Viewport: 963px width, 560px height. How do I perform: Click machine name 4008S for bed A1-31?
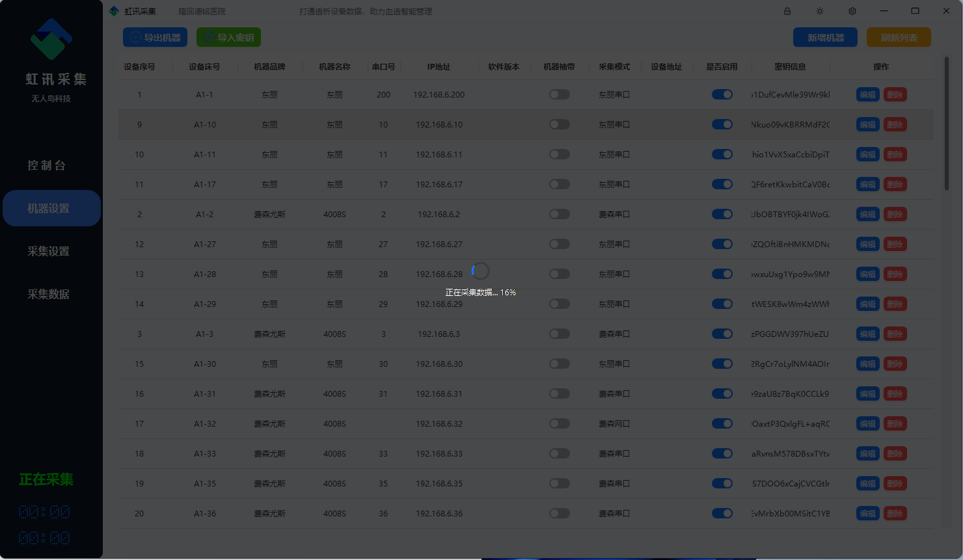[334, 393]
